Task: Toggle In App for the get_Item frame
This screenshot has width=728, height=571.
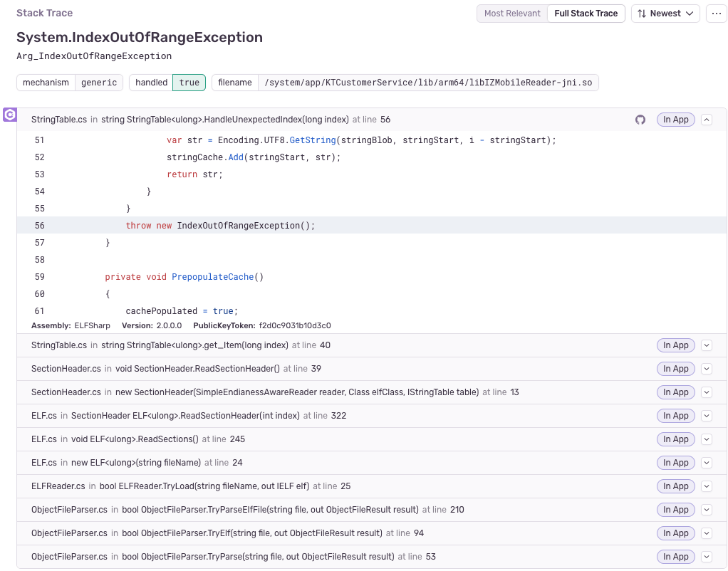Action: point(675,345)
